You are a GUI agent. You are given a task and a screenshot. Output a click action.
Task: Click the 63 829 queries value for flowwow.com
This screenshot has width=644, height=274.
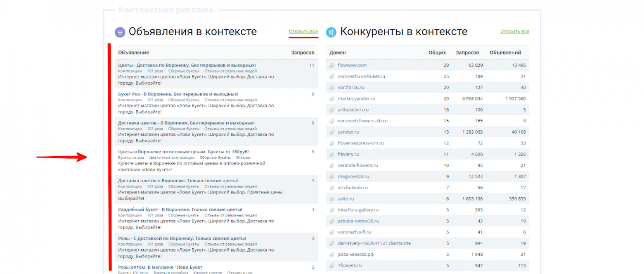pyautogui.click(x=476, y=65)
